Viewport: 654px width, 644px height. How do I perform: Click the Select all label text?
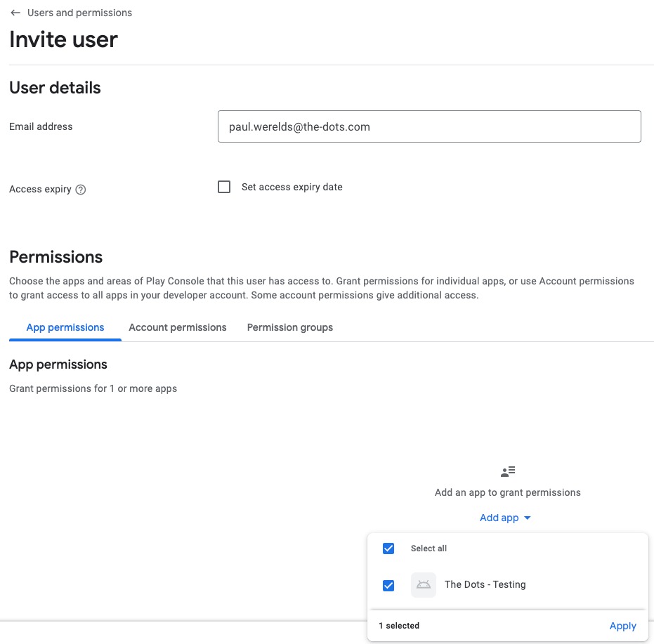click(429, 548)
